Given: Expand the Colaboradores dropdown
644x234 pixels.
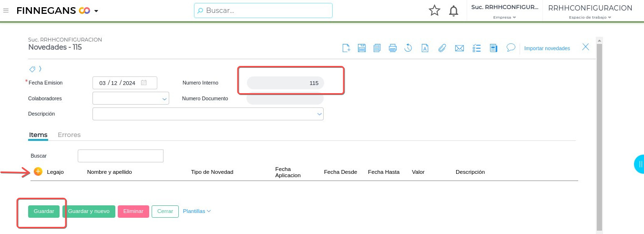Looking at the screenshot, I should [165, 99].
